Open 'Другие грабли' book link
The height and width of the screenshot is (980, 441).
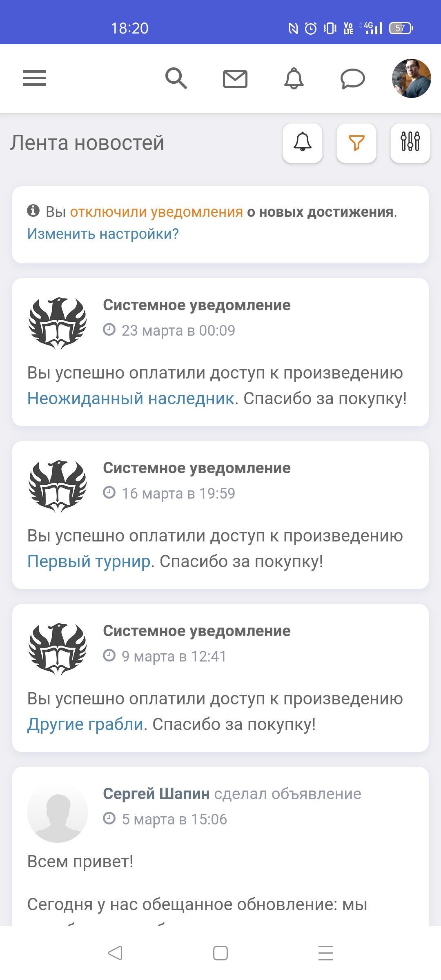point(85,724)
